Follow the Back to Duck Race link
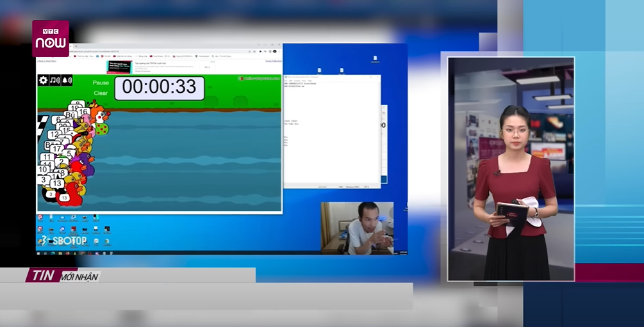This screenshot has width=644, height=327. coord(46,61)
